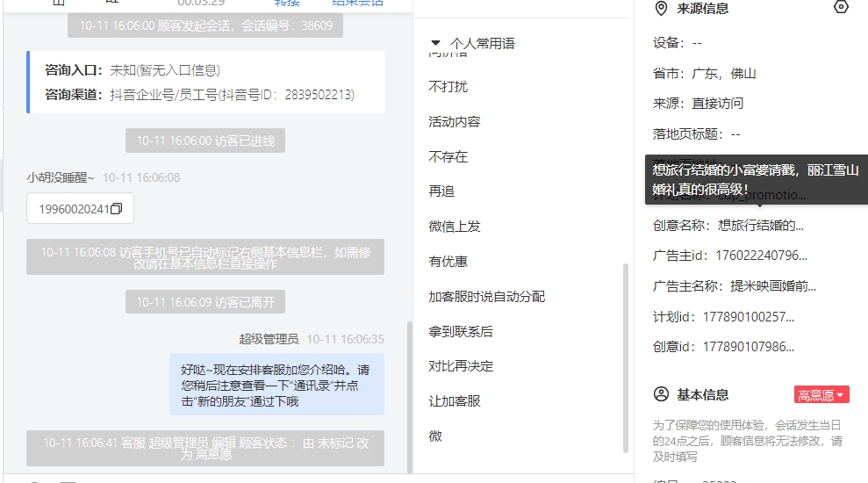The height and width of the screenshot is (483, 868).
Task: Click the source info location pin icon
Action: [661, 8]
